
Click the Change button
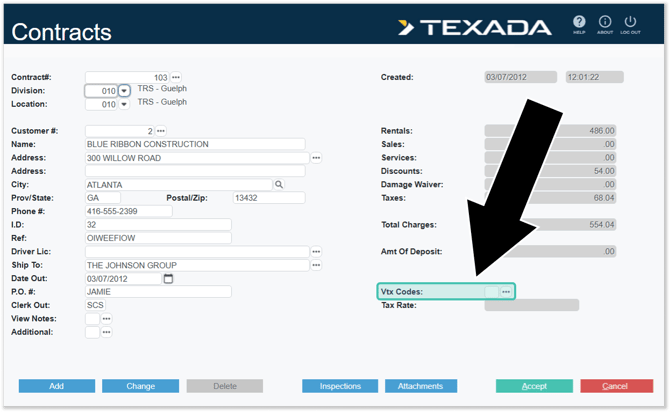141,386
